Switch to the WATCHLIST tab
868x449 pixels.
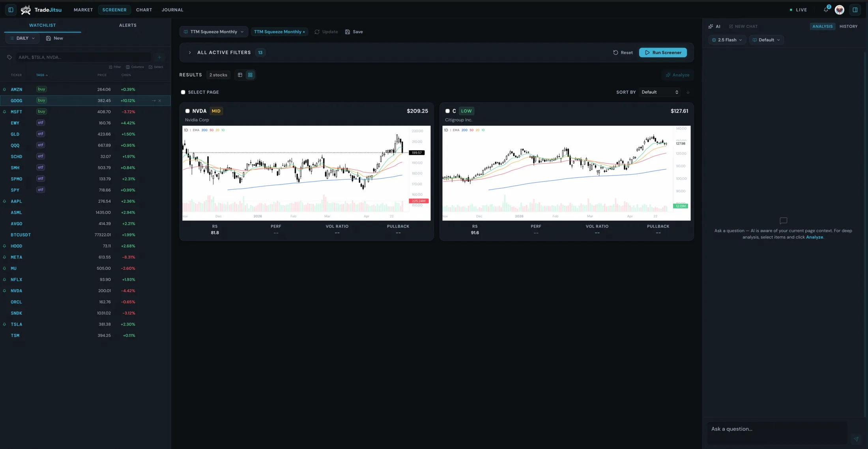click(x=43, y=25)
